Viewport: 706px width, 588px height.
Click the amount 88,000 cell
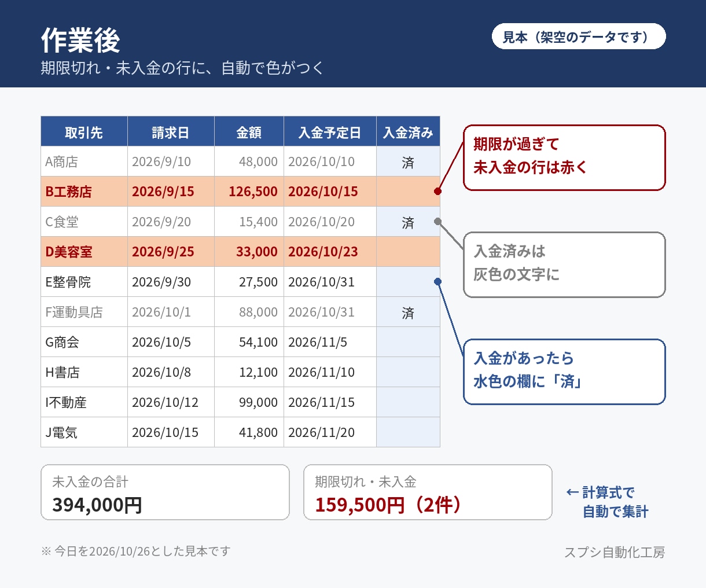(x=249, y=312)
